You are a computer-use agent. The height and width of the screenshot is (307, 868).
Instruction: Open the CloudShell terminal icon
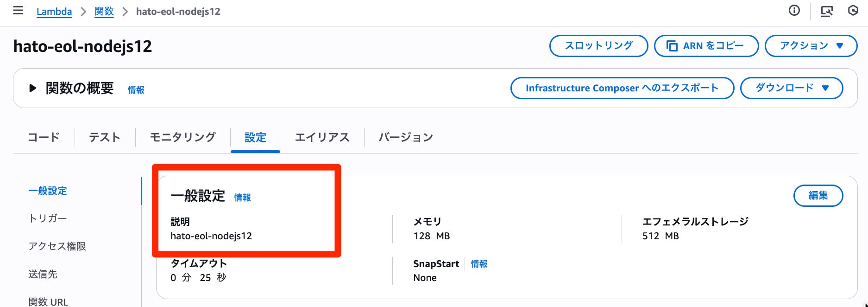coord(827,11)
